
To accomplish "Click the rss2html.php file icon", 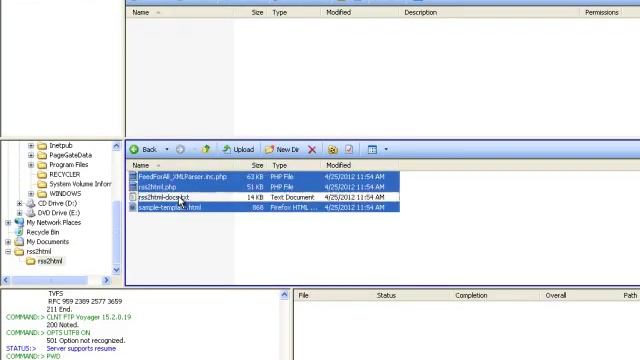I will 133,187.
